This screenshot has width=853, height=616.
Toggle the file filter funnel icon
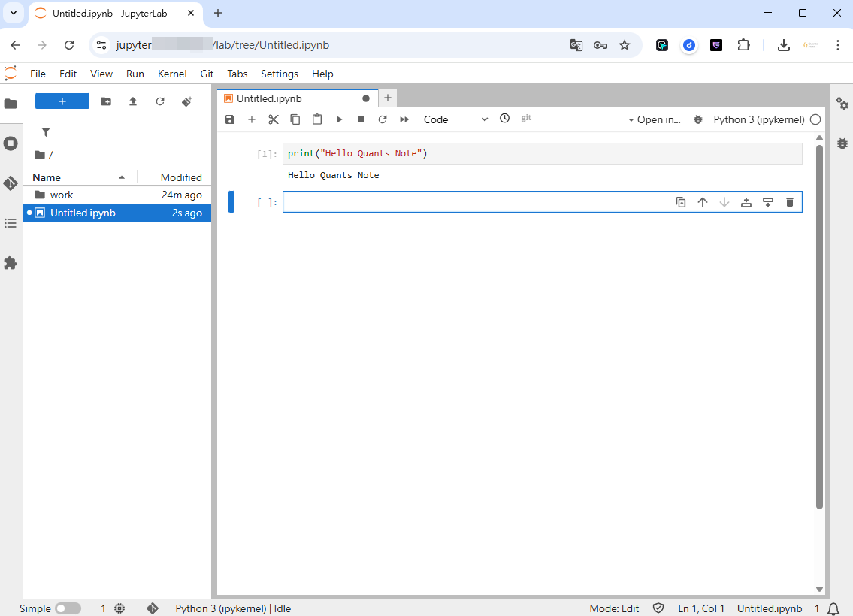46,132
